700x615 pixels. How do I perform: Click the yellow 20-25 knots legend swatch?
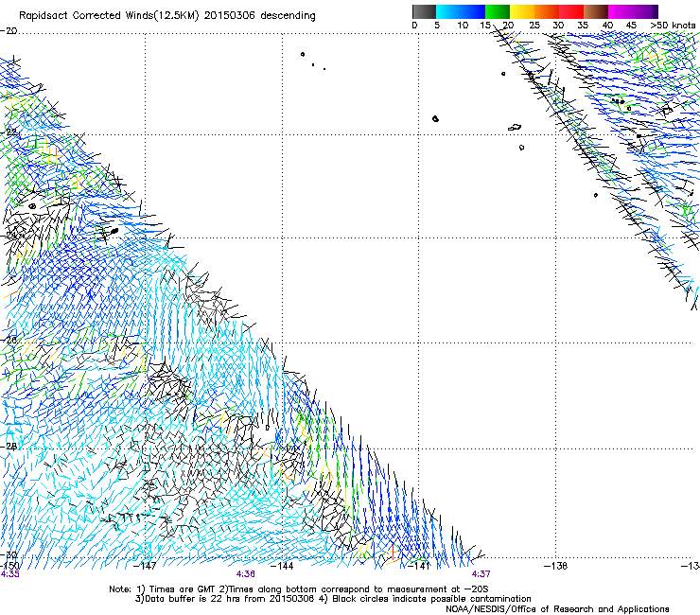[522, 11]
